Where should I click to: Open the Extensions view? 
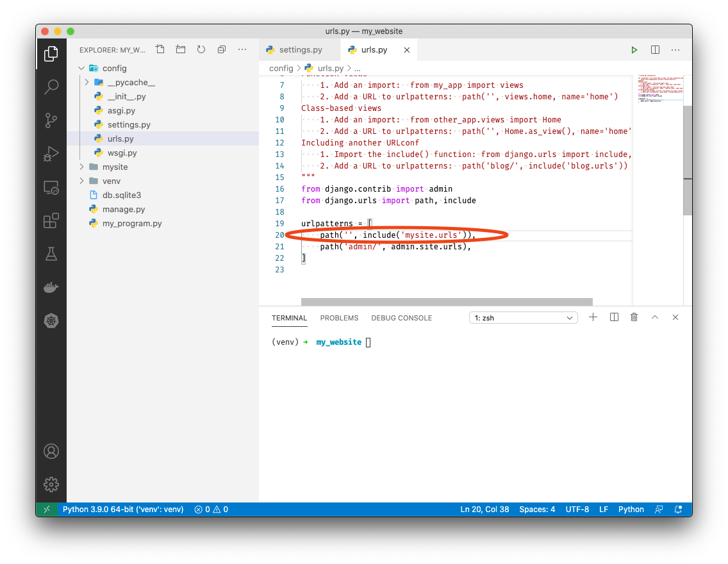pos(51,221)
